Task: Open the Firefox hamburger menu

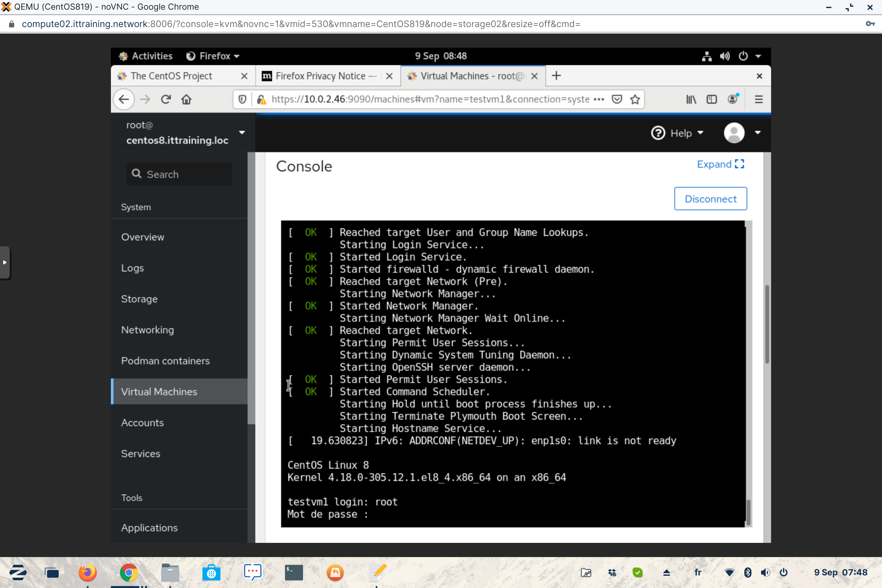Action: click(759, 99)
